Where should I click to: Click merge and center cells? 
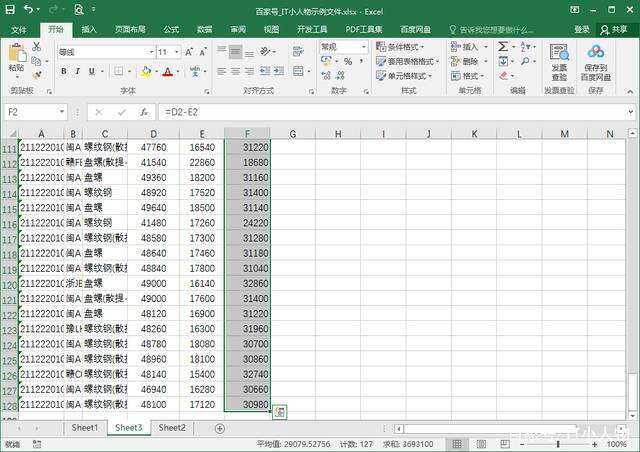pyautogui.click(x=298, y=71)
